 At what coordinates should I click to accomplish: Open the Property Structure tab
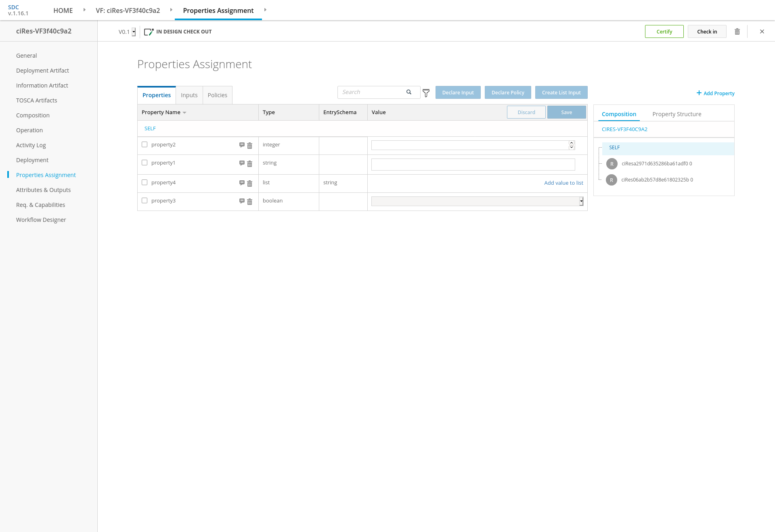coord(677,114)
